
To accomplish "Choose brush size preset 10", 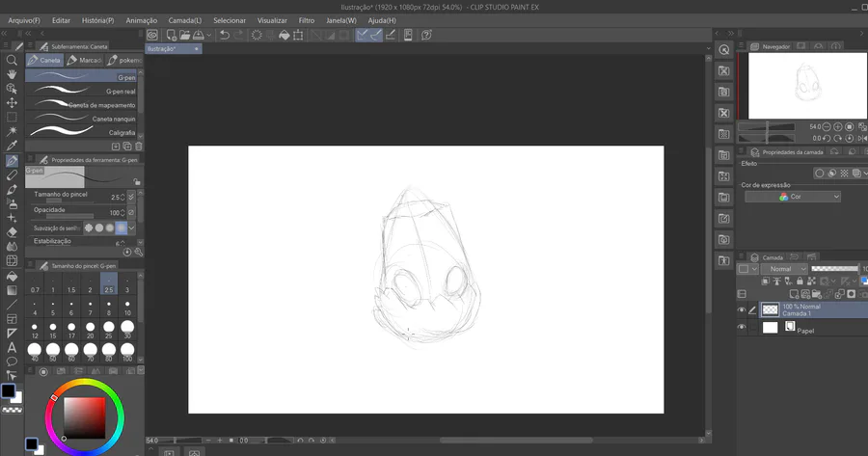I will click(x=127, y=308).
